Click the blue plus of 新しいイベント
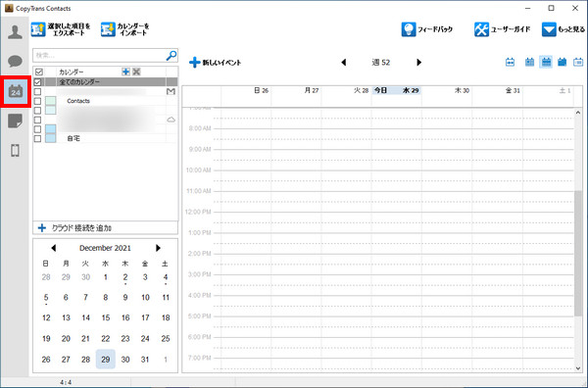 194,63
